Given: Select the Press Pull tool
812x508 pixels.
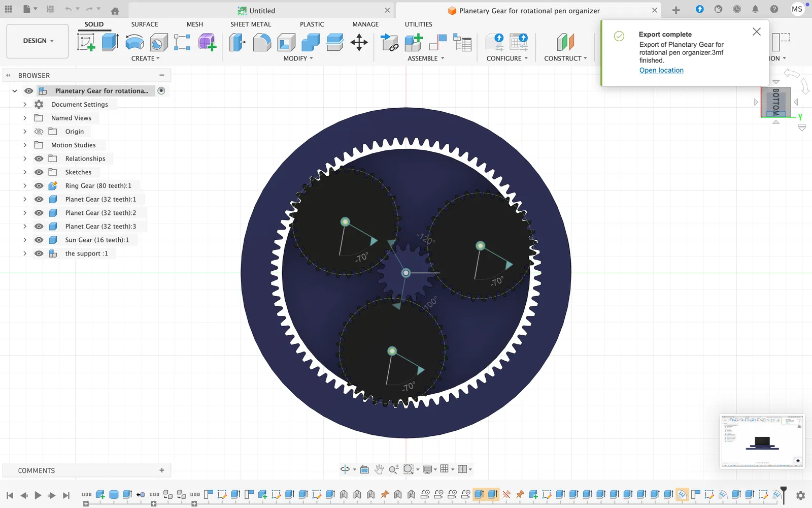Looking at the screenshot, I should [x=237, y=42].
